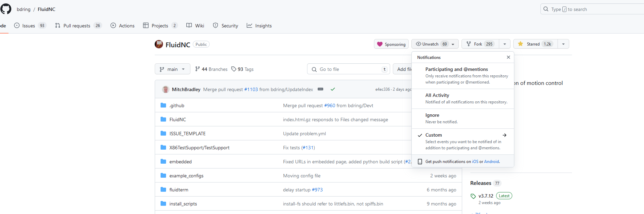Click the fluidterm folder icon
The height and width of the screenshot is (214, 644).
point(163,189)
